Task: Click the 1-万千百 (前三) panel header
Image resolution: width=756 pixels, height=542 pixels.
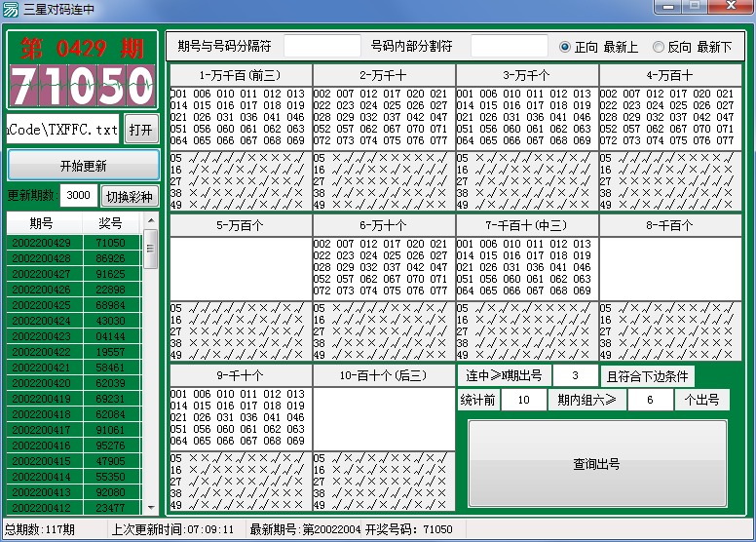Action: (241, 75)
